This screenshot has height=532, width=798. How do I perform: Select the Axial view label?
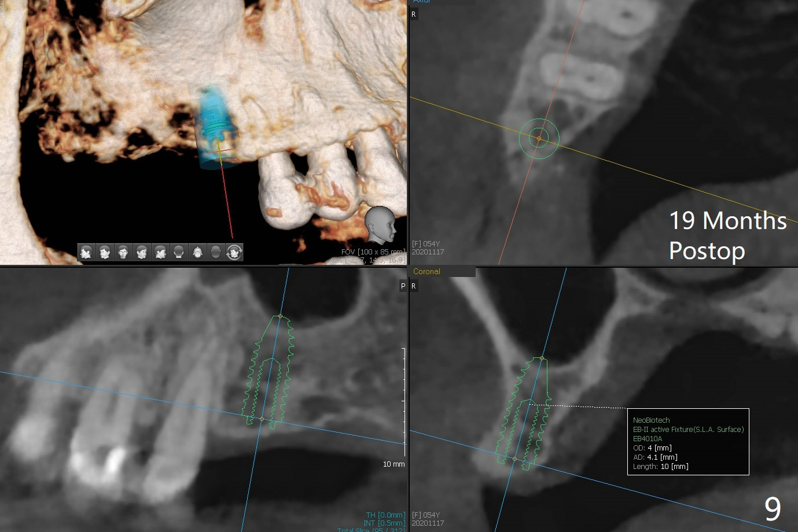coord(422,2)
